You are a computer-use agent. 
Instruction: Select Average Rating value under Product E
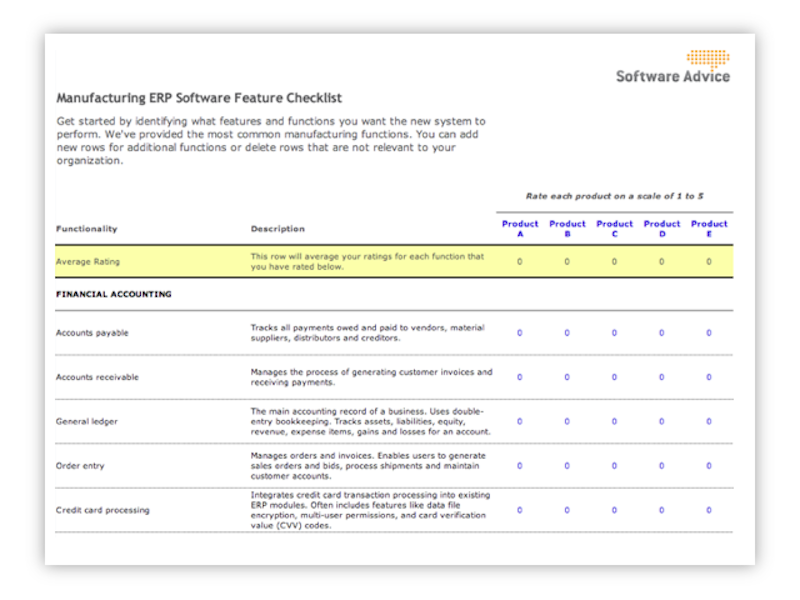[x=709, y=262]
